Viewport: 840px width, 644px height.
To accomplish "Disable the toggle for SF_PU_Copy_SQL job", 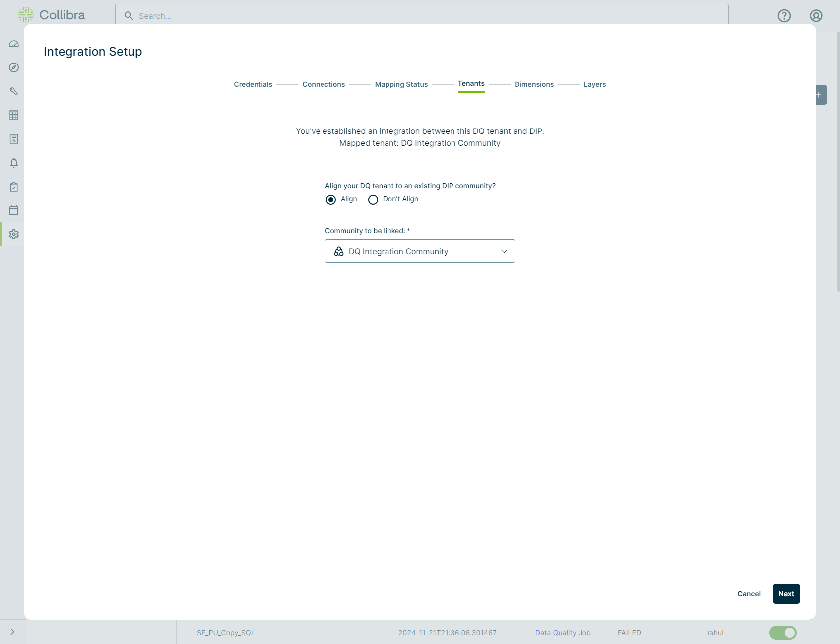I will coord(783,633).
